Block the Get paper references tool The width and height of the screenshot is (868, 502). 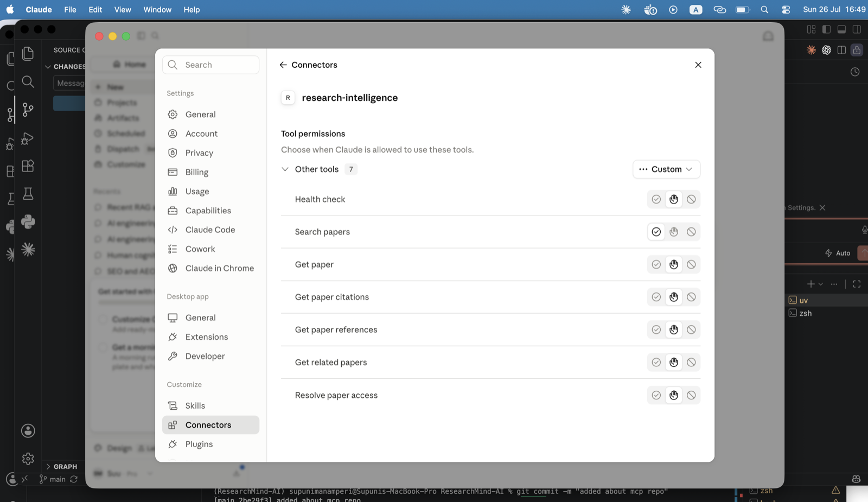[x=691, y=329]
